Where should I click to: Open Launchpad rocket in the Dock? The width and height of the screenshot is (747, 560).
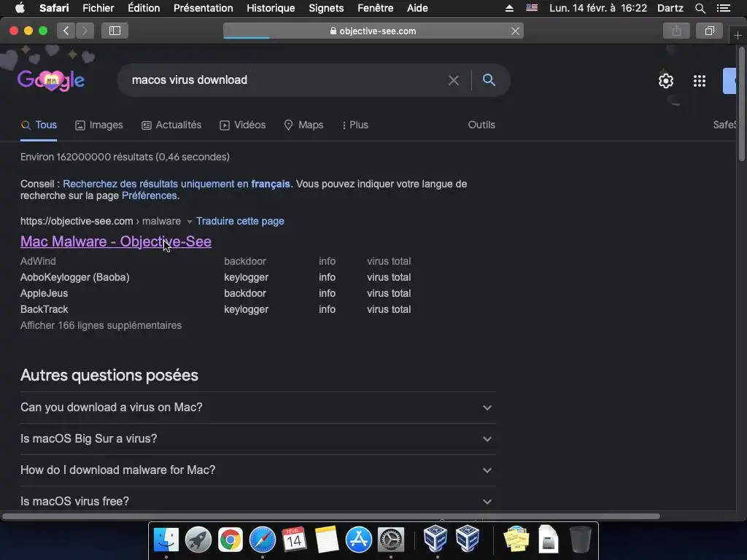(x=198, y=540)
